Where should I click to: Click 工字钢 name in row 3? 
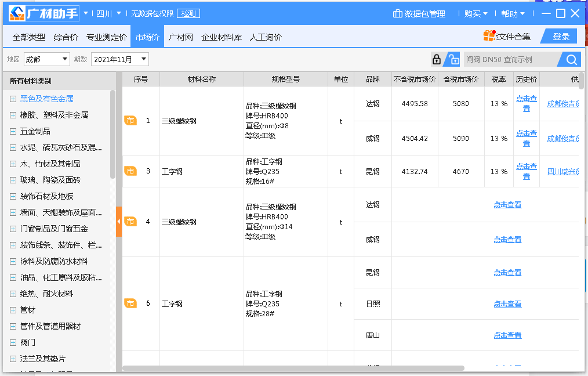(172, 172)
